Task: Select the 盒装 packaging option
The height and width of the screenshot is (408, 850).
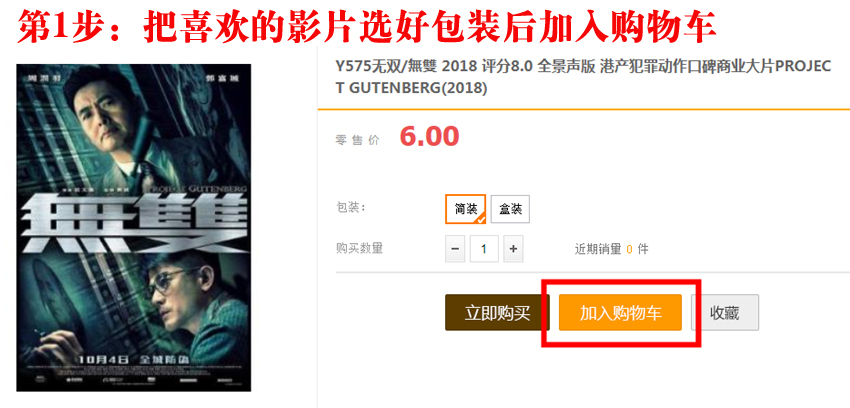Action: coord(510,209)
